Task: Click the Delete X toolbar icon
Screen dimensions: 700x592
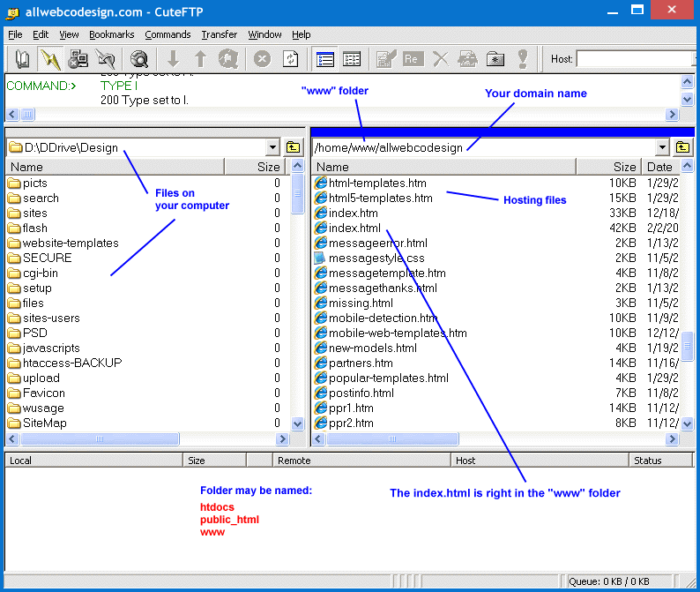Action: tap(440, 59)
